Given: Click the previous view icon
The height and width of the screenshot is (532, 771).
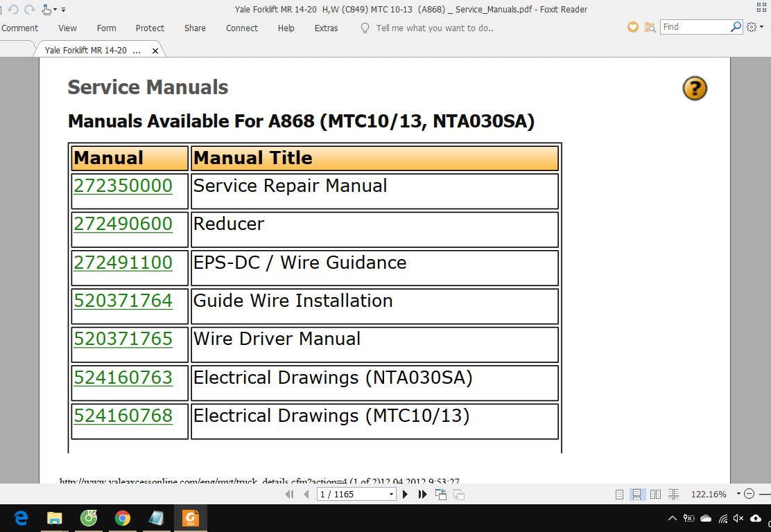Looking at the screenshot, I should click(441, 494).
